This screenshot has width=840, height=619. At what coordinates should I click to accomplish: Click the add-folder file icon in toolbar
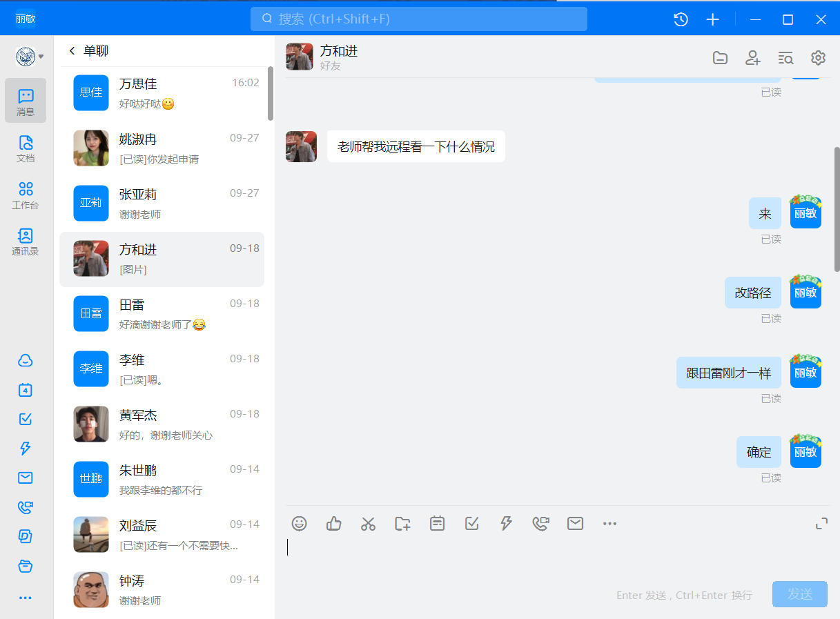click(402, 524)
